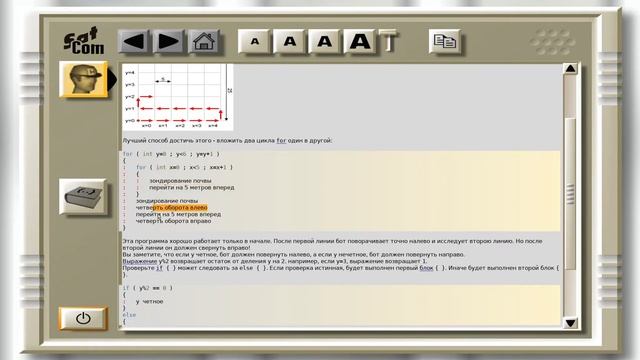Select the third font size A button

[x=324, y=41]
